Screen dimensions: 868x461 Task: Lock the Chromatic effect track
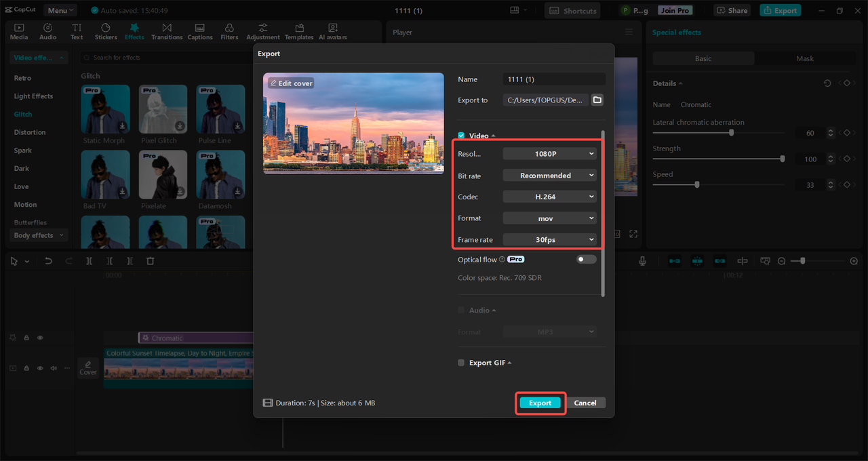pyautogui.click(x=26, y=338)
